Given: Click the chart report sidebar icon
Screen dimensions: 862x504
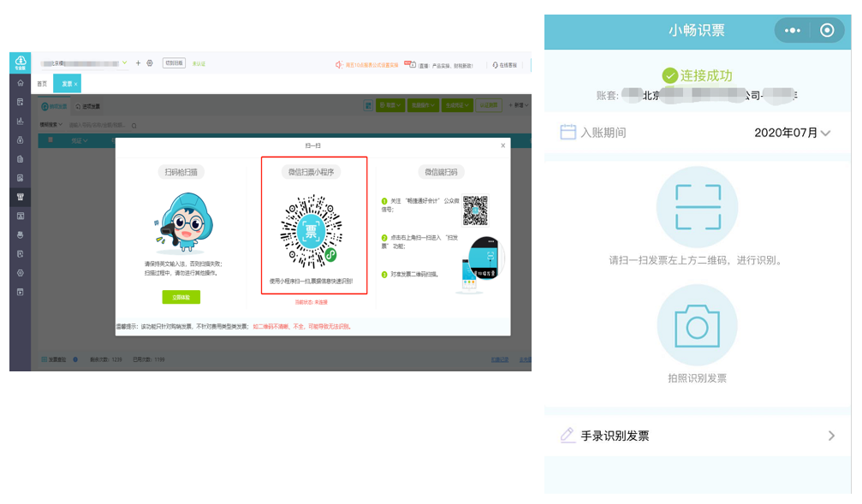Looking at the screenshot, I should [x=21, y=121].
